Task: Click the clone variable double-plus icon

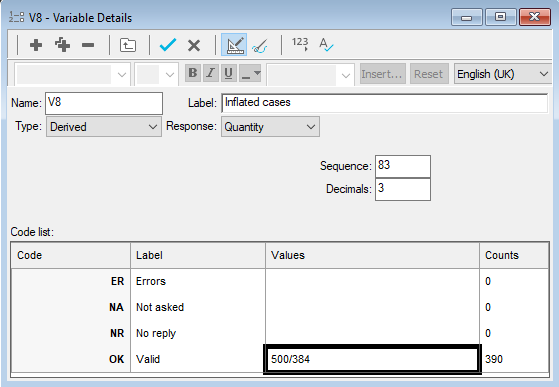Action: pyautogui.click(x=62, y=45)
